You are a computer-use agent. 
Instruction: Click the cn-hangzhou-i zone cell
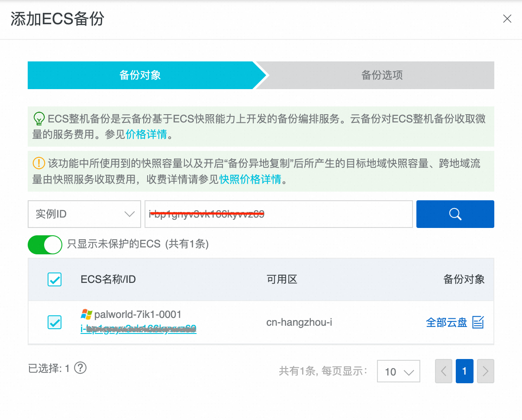(x=299, y=322)
